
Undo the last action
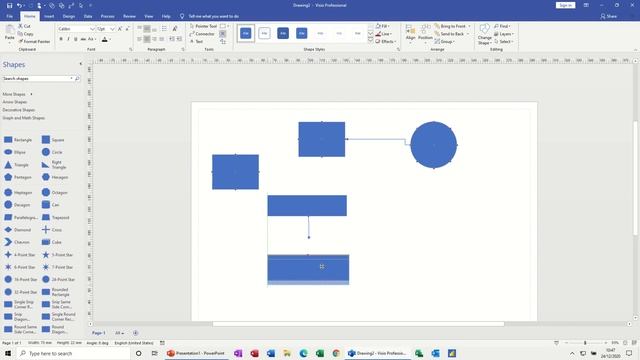click(x=19, y=5)
